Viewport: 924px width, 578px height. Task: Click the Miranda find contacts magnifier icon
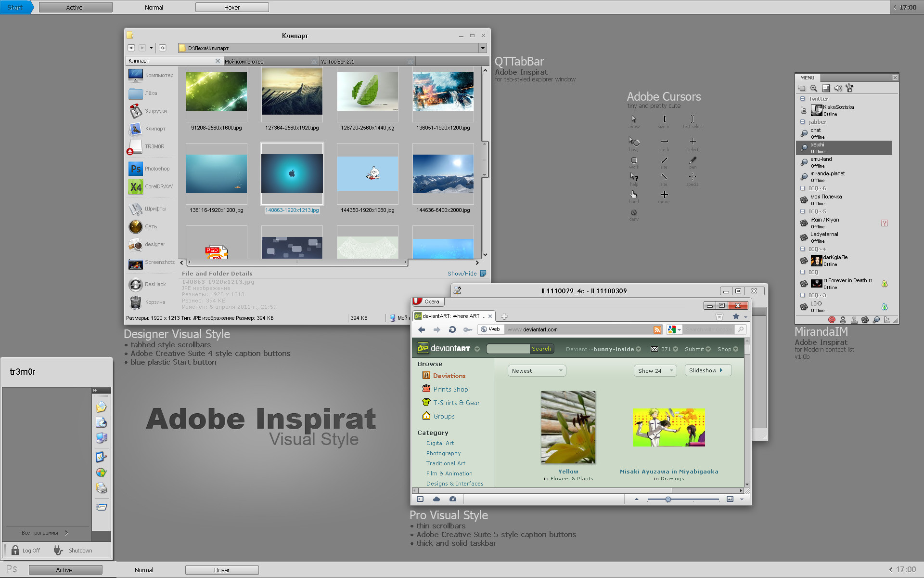tap(814, 88)
